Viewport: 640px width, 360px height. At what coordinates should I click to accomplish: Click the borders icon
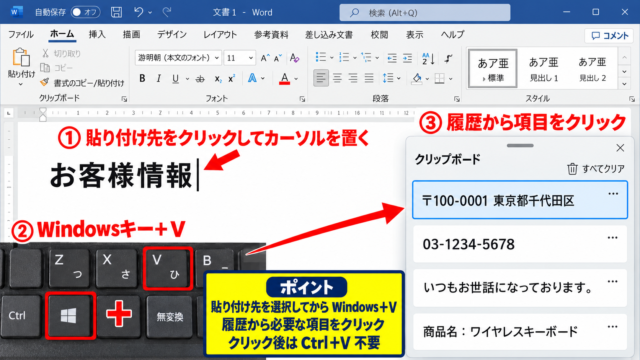[440, 78]
